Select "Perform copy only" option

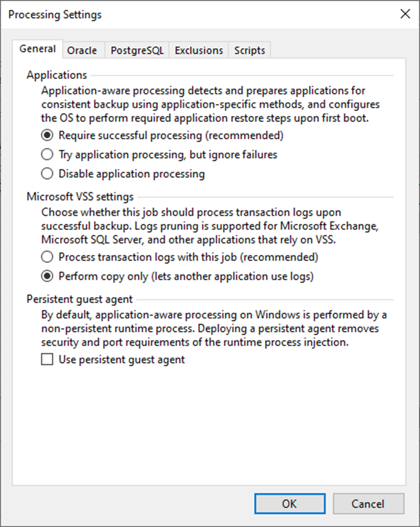[47, 276]
